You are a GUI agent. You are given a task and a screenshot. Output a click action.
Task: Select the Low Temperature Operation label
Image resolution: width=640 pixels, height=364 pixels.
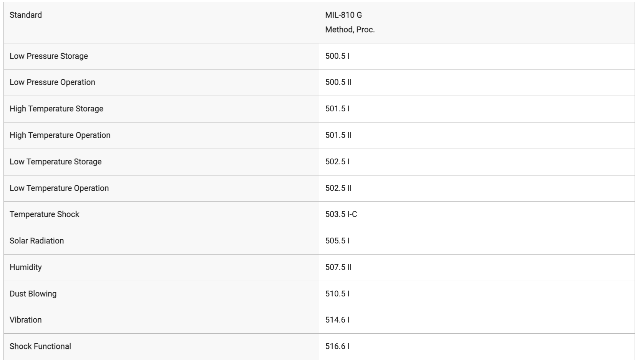click(x=59, y=188)
